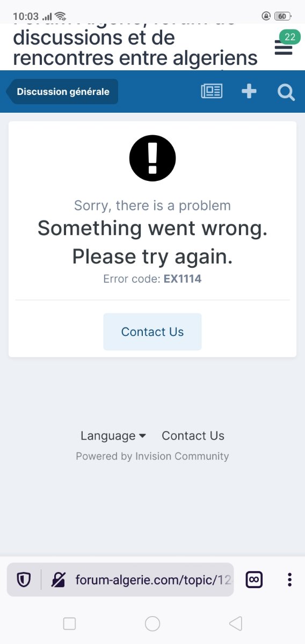Viewport: 305px width, 644px height.
Task: Tap the black exclamation error icon
Action: click(152, 158)
